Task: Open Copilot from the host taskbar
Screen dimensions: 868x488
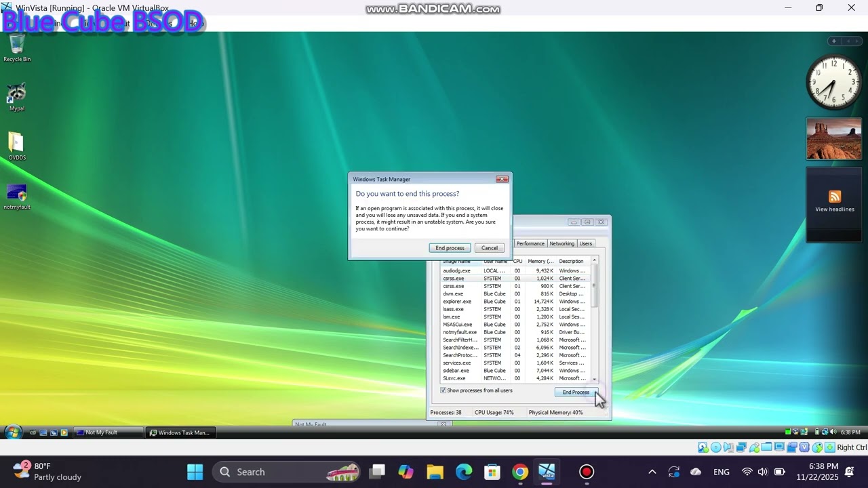Action: tap(406, 472)
